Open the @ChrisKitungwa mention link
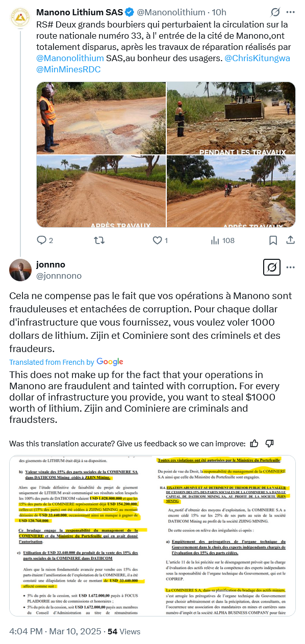This screenshot has width=305, height=644. [257, 58]
